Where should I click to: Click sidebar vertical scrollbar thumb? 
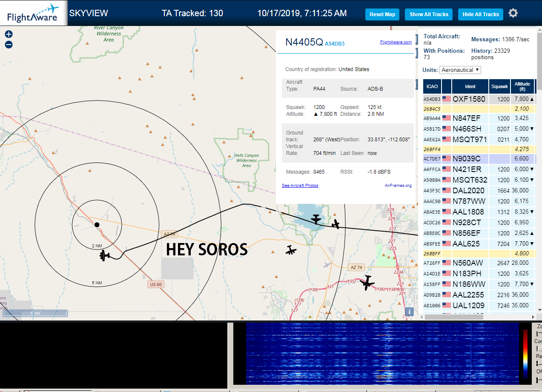tap(539, 61)
